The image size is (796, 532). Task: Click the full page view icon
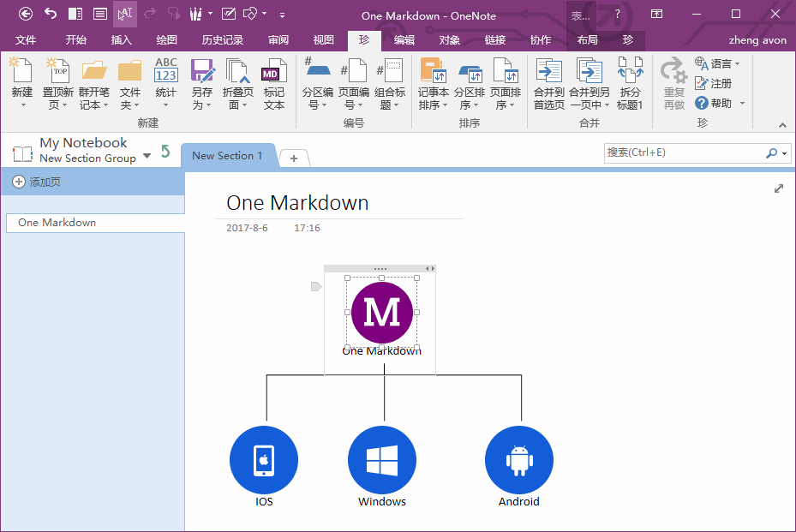click(x=100, y=14)
